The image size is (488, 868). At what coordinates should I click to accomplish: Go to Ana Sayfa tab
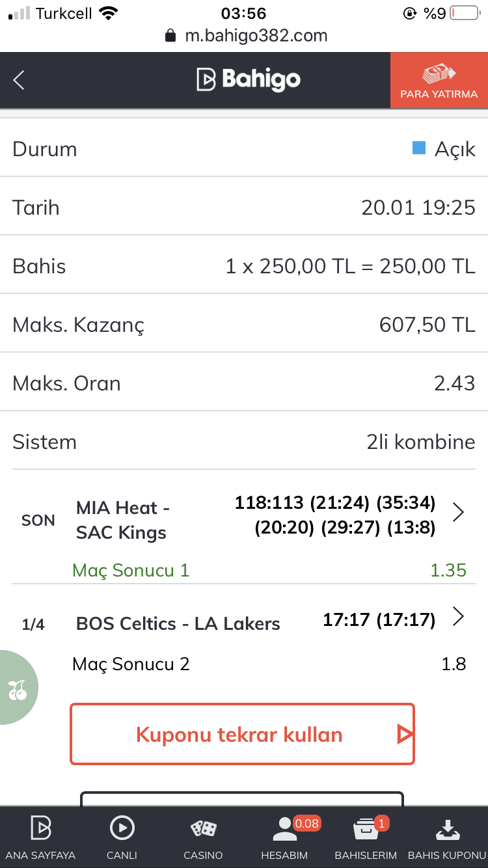pyautogui.click(x=40, y=838)
